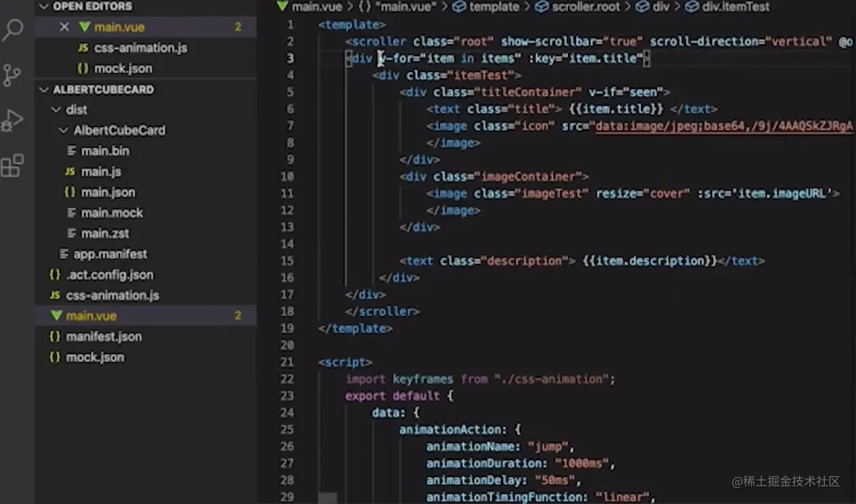Click the JS icon beside main.js
The width and height of the screenshot is (856, 504).
70,172
